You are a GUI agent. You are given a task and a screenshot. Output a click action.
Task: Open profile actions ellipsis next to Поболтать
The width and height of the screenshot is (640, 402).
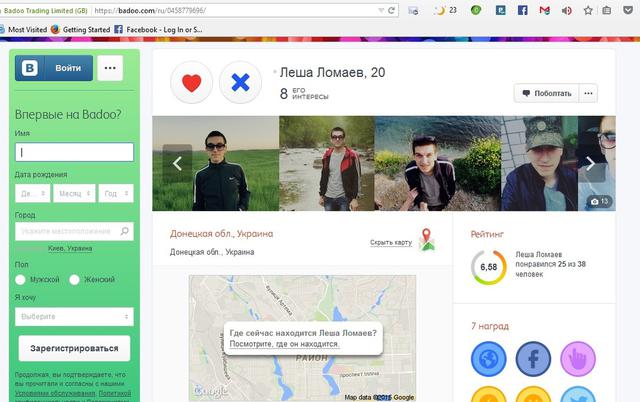point(588,93)
